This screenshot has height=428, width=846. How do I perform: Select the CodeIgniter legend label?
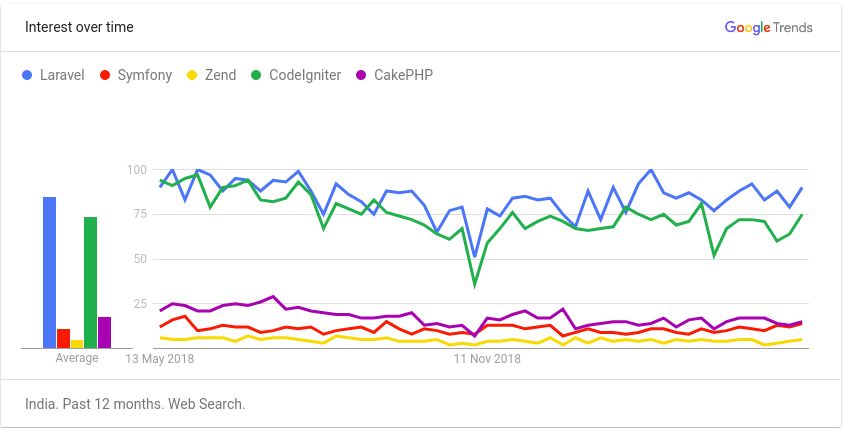coord(305,76)
